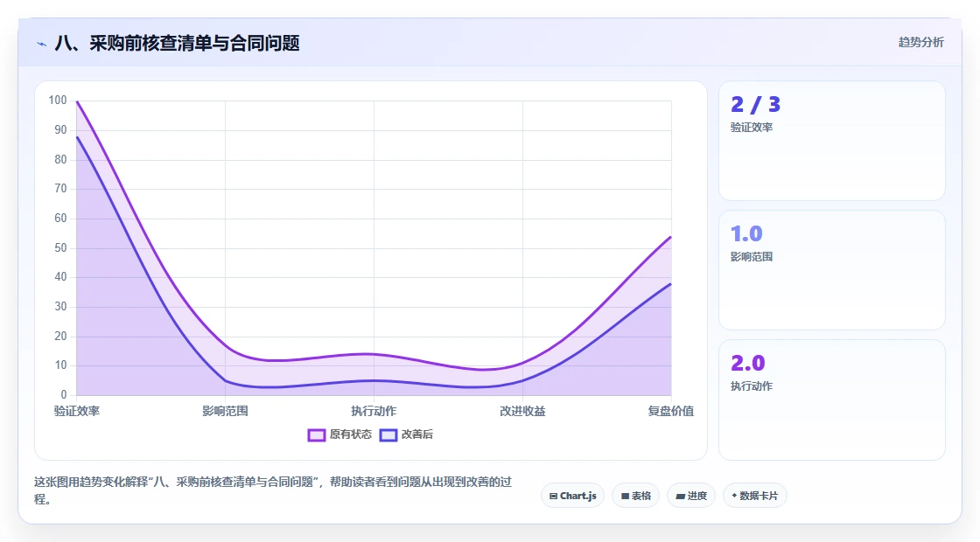The image size is (980, 542).
Task: Select the 数据卡片 tag
Action: pyautogui.click(x=755, y=496)
